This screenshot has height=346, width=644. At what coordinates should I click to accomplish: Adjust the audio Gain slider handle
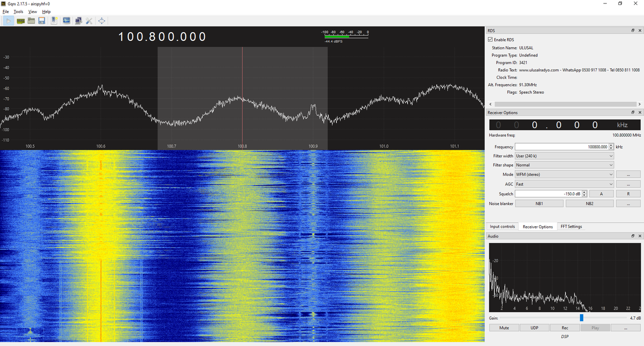(x=582, y=318)
